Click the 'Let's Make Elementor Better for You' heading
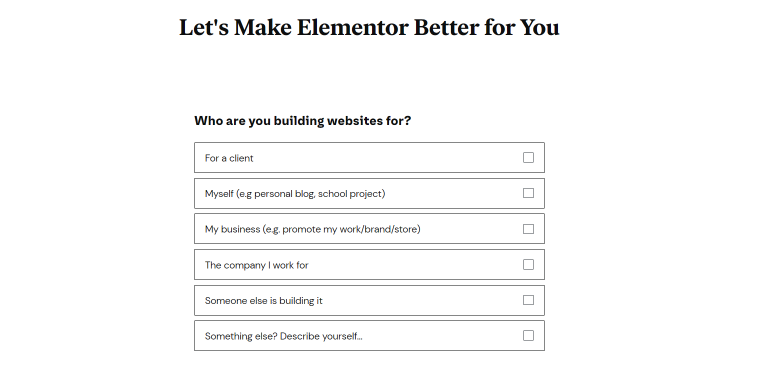The height and width of the screenshot is (374, 760). point(369,27)
